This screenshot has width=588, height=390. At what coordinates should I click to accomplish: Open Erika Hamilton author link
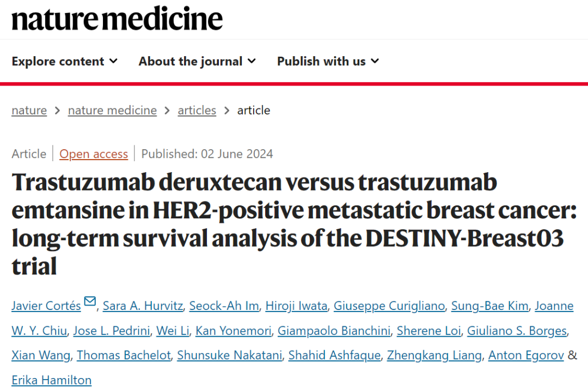click(51, 380)
